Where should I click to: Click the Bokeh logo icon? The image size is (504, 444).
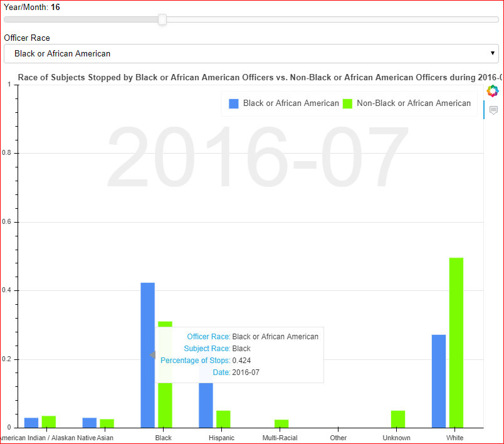click(493, 91)
